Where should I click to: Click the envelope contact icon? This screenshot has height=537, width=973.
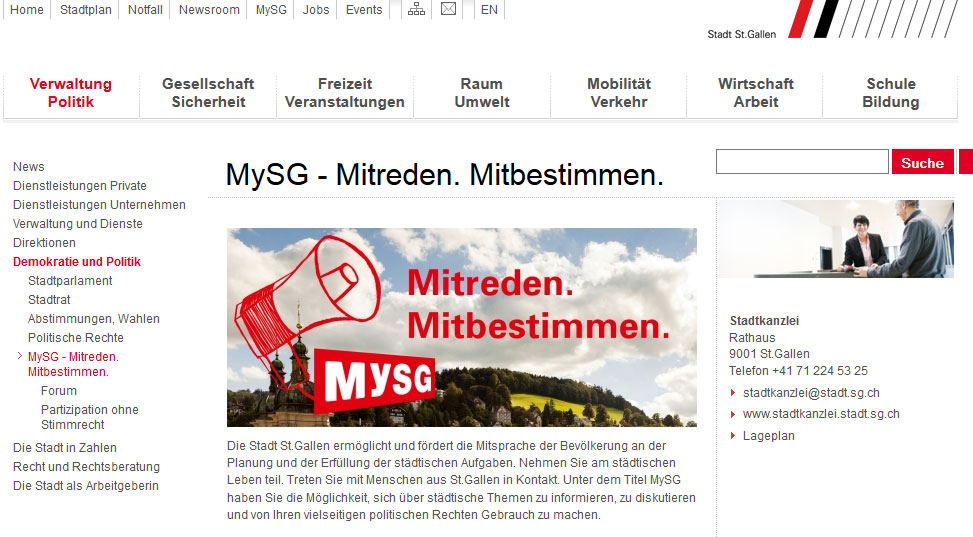(449, 9)
